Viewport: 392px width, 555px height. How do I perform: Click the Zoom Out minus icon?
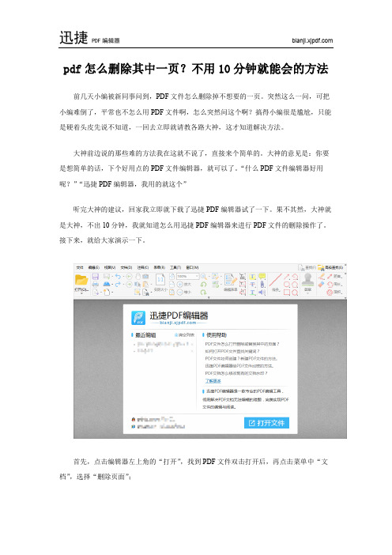pyautogui.click(x=179, y=293)
